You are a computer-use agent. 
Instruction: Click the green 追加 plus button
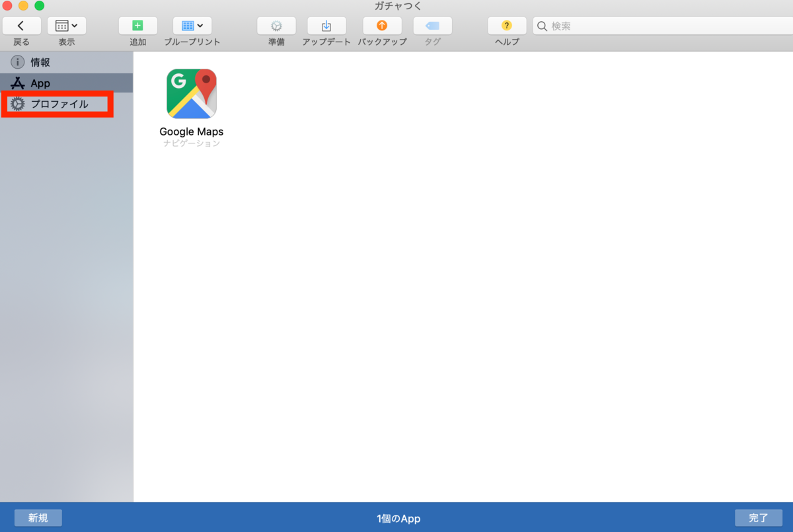pos(137,26)
